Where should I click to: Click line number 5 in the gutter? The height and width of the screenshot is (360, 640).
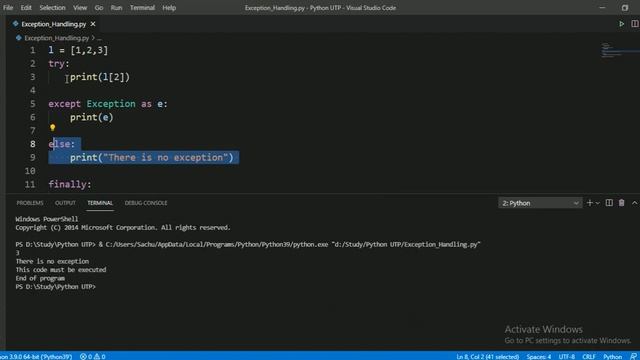coord(32,104)
